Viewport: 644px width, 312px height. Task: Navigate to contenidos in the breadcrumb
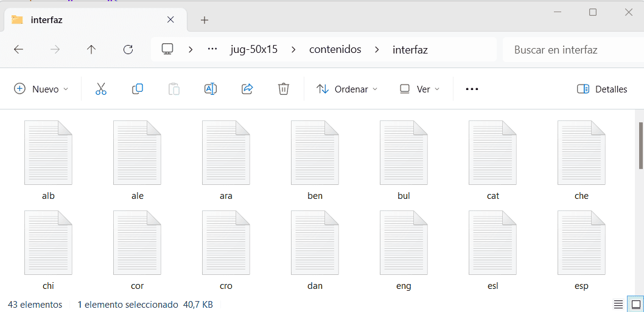pos(335,50)
